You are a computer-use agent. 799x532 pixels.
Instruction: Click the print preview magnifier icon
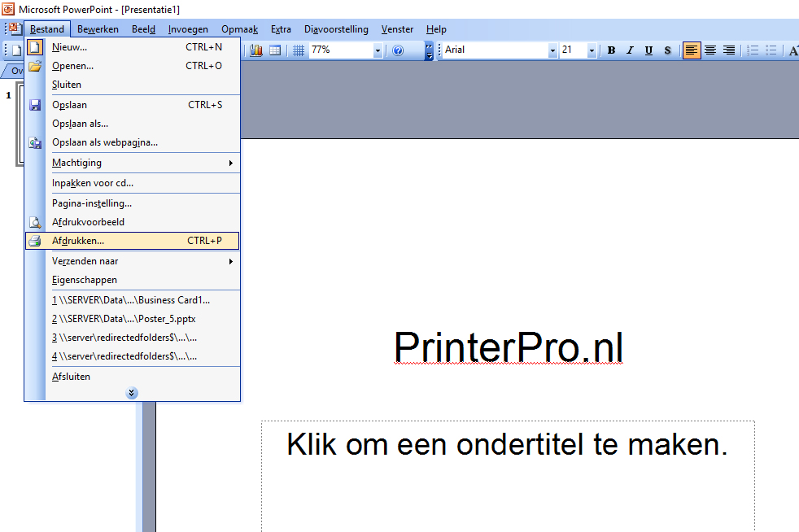tap(35, 222)
